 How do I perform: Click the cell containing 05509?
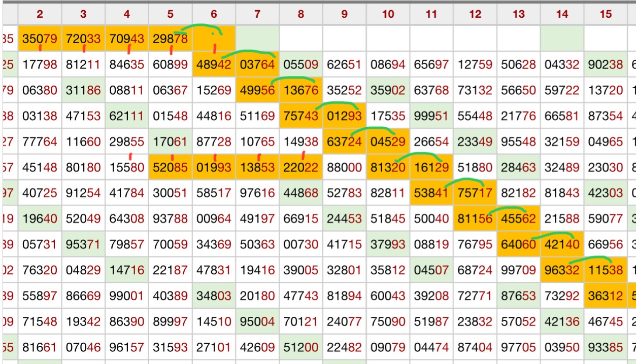(x=301, y=64)
